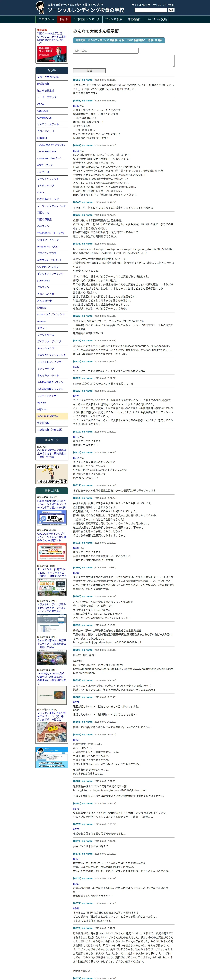Open TRIAD社の2024年1月期 article link
This screenshot has height=980, width=210.
click(x=52, y=678)
